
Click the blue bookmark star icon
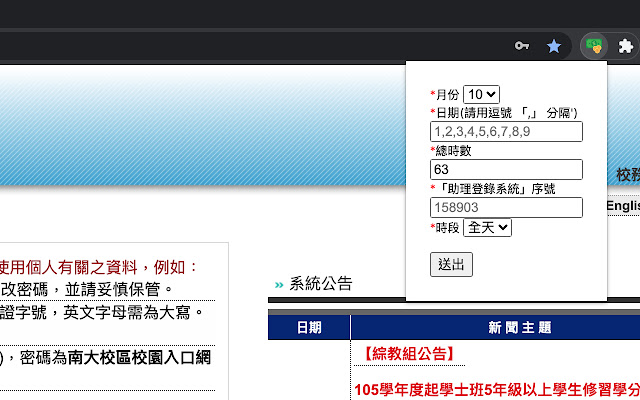click(x=554, y=46)
